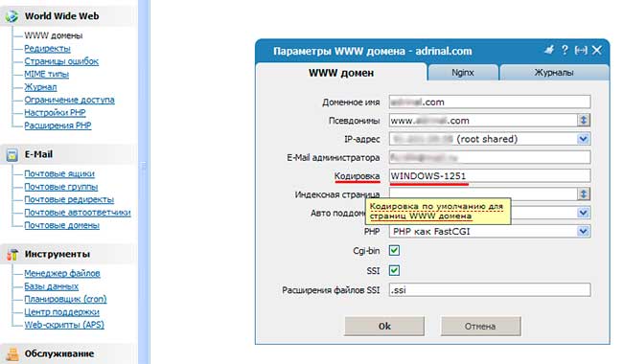Click the World Wide Web section header

(x=61, y=16)
